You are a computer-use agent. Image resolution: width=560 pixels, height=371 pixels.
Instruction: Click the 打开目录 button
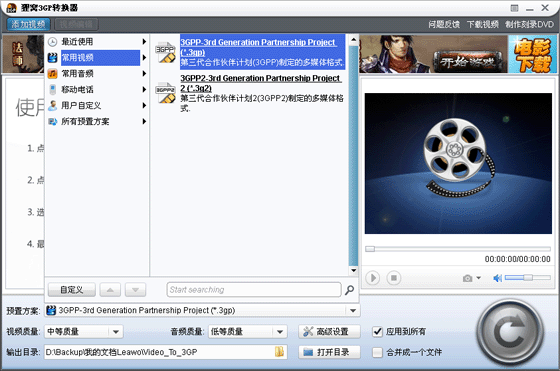pyautogui.click(x=329, y=352)
